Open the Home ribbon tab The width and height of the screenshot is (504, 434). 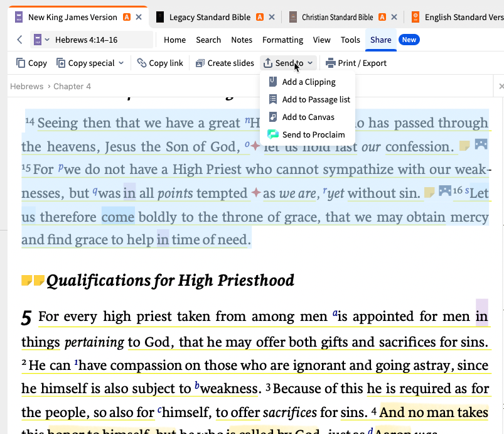coord(175,40)
